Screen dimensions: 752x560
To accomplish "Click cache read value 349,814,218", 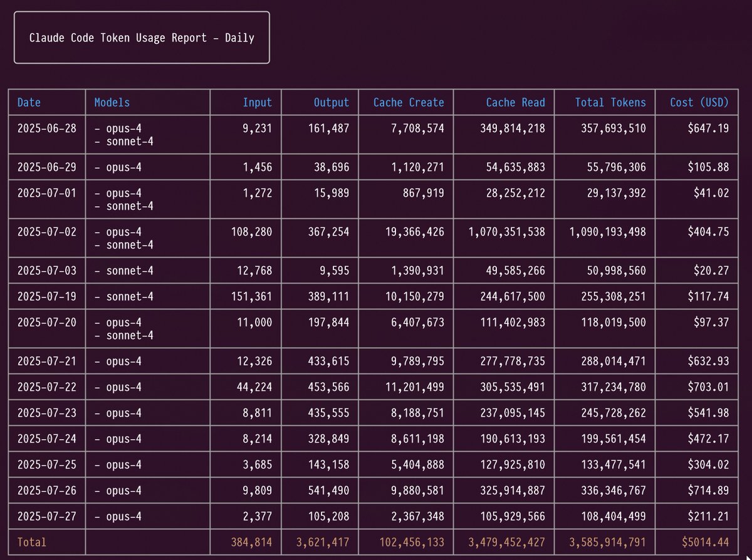I will click(513, 128).
